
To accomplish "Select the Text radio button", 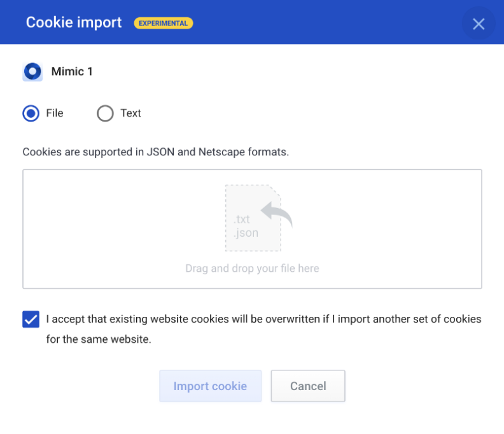I will point(105,113).
